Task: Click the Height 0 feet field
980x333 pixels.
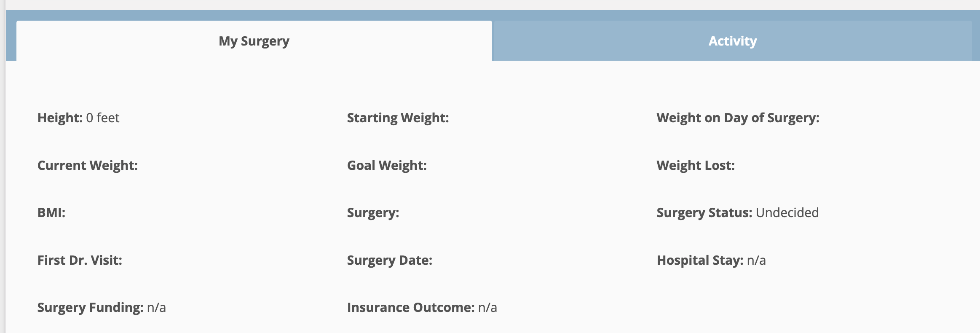Action: (x=78, y=118)
